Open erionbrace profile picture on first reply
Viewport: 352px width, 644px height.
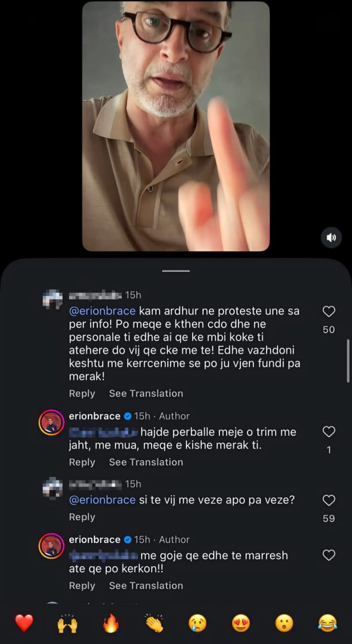[51, 422]
